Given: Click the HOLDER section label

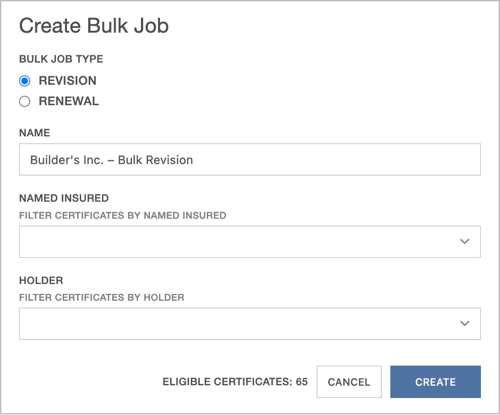Looking at the screenshot, I should (41, 280).
